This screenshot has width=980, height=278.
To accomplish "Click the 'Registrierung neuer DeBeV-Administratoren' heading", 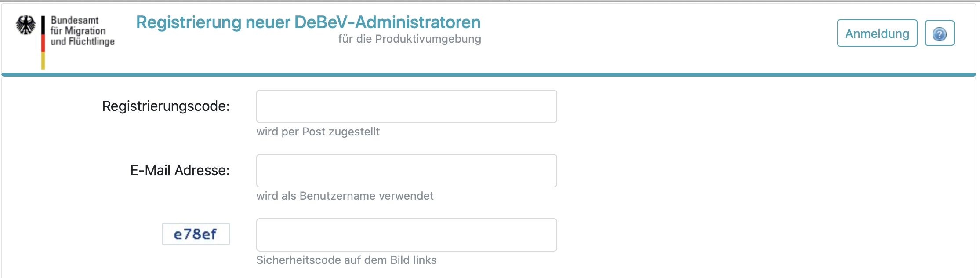I will coord(308,22).
